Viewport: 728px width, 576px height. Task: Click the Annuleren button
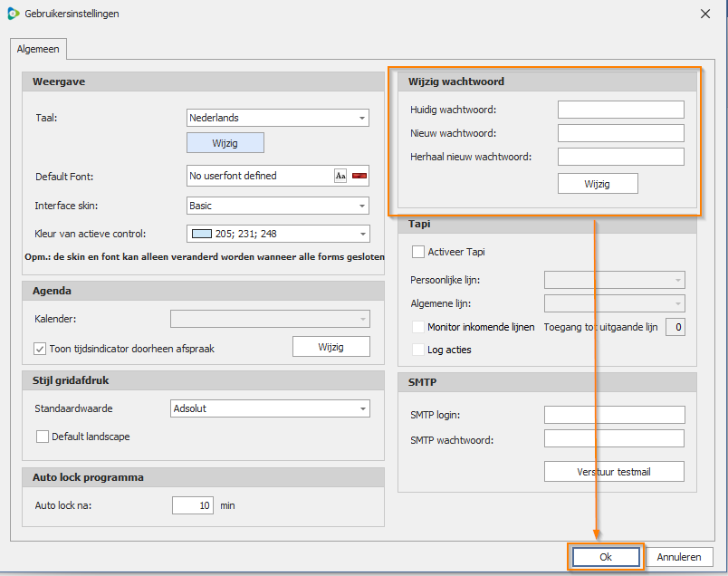[679, 557]
